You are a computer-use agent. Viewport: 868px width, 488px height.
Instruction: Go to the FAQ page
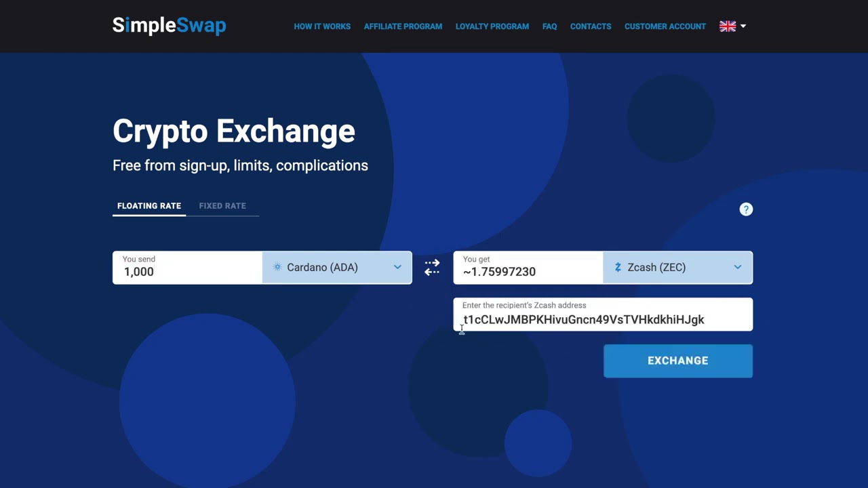pyautogui.click(x=549, y=26)
